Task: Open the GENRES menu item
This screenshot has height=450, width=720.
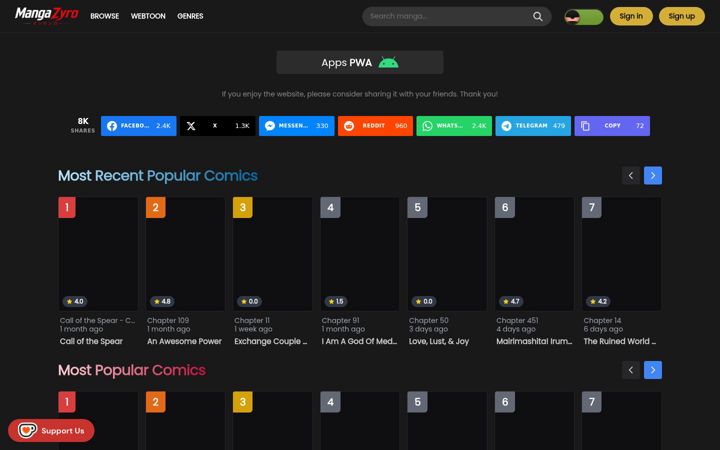Action: [190, 16]
